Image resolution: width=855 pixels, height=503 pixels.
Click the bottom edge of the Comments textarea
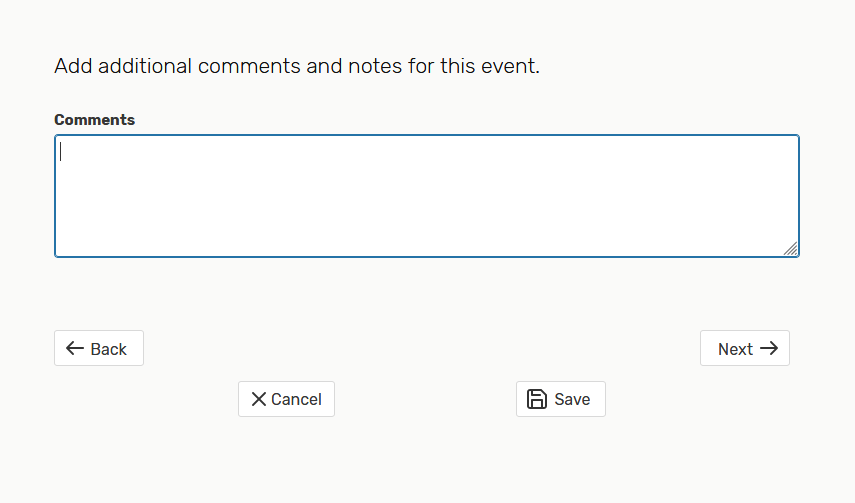tap(427, 256)
